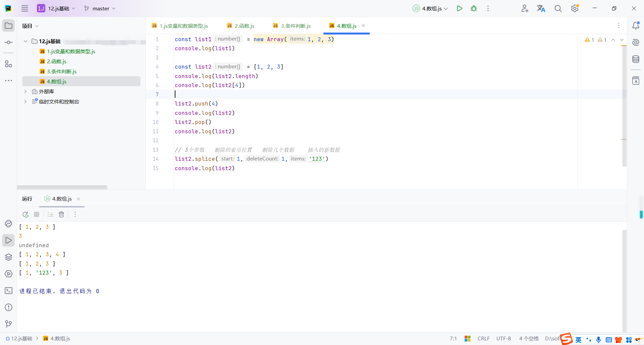Click project panel horizontal scrollbar
644x345 pixels.
click(62, 188)
